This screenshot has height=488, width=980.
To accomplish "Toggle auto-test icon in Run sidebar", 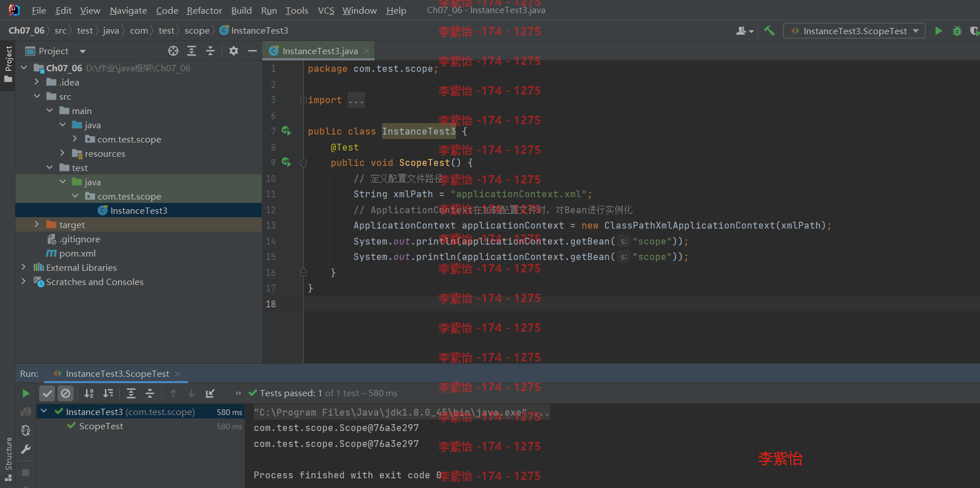I will click(26, 430).
